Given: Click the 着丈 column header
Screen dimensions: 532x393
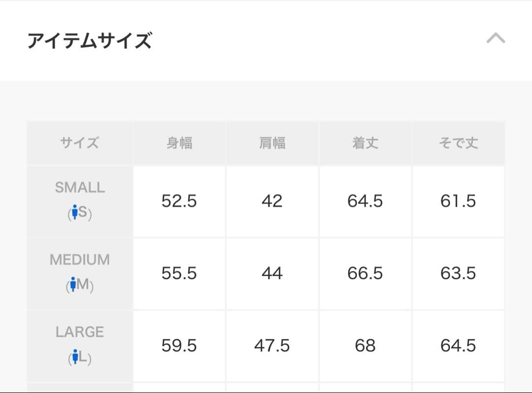Looking at the screenshot, I should (x=365, y=143).
